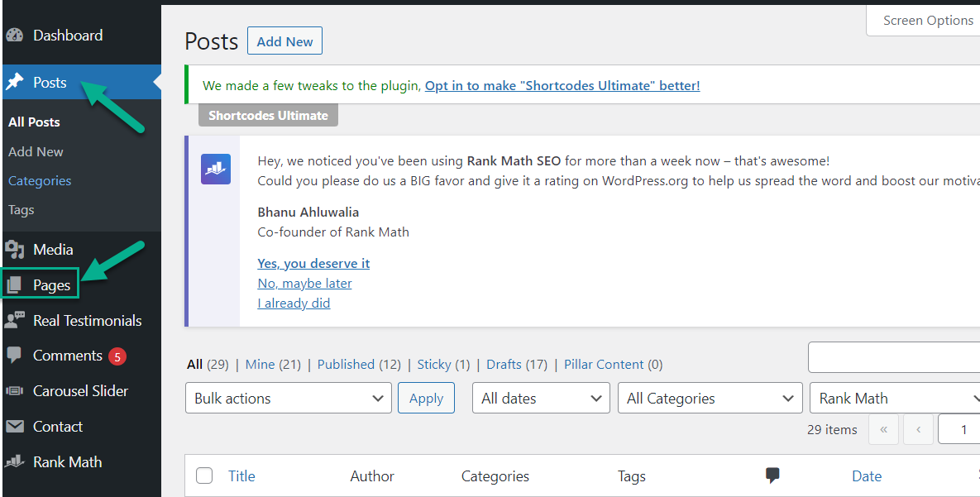Open Categories submenu item

(40, 180)
